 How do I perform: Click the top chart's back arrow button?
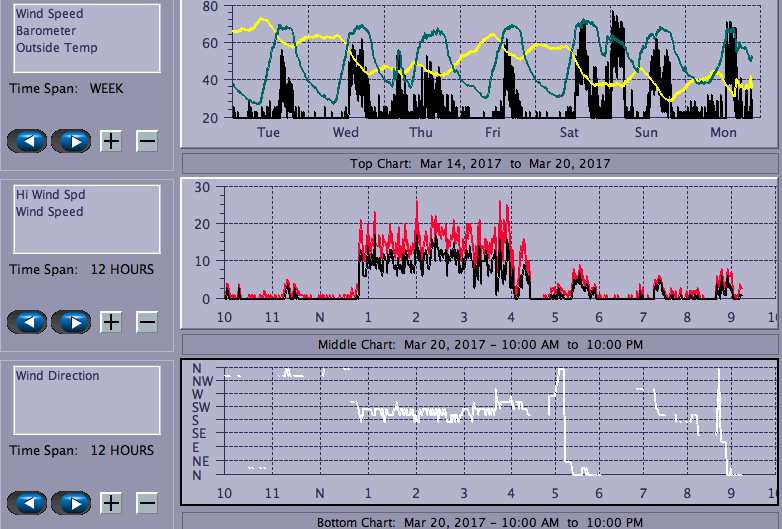pyautogui.click(x=28, y=140)
